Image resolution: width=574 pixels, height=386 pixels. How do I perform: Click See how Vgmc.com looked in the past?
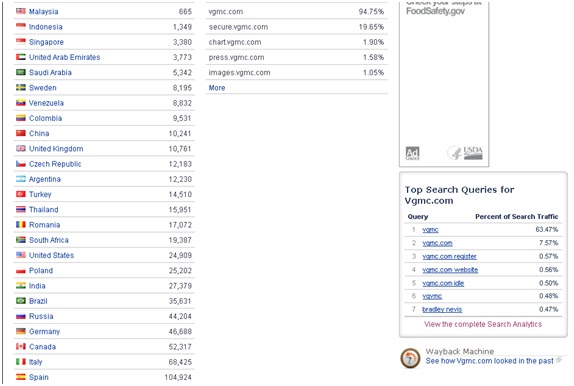click(x=489, y=361)
